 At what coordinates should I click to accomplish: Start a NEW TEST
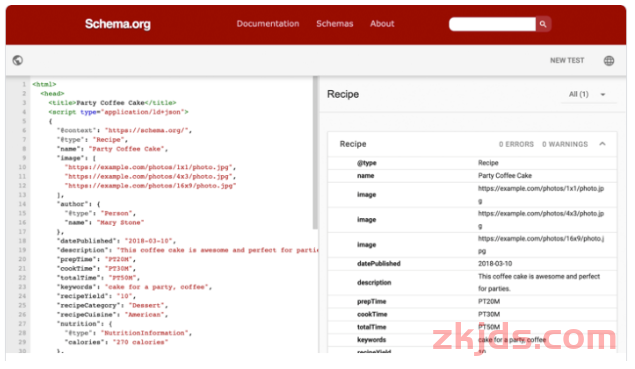point(567,60)
